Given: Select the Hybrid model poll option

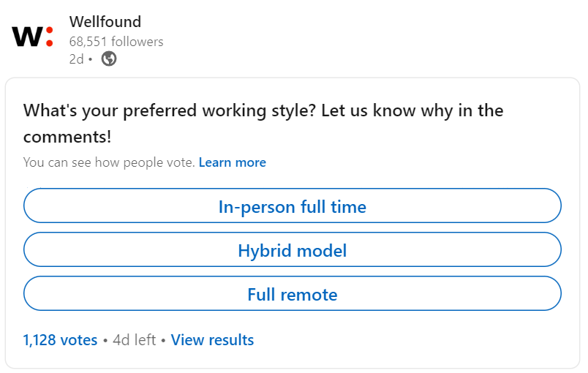Looking at the screenshot, I should point(293,251).
